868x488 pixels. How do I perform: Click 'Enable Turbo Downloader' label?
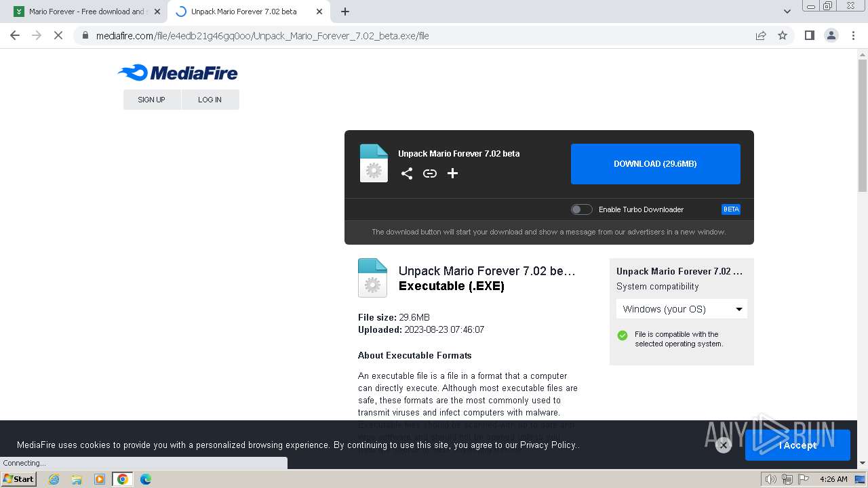[x=641, y=209]
